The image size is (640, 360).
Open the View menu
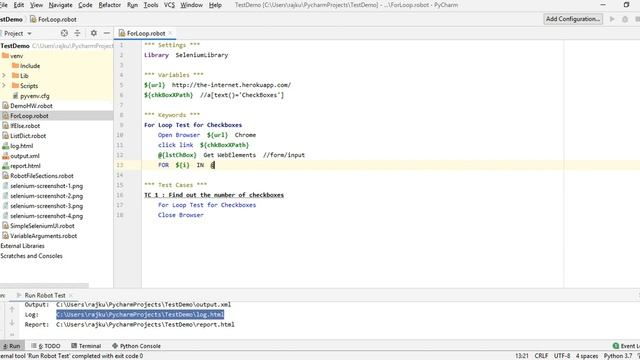[x=36, y=5]
